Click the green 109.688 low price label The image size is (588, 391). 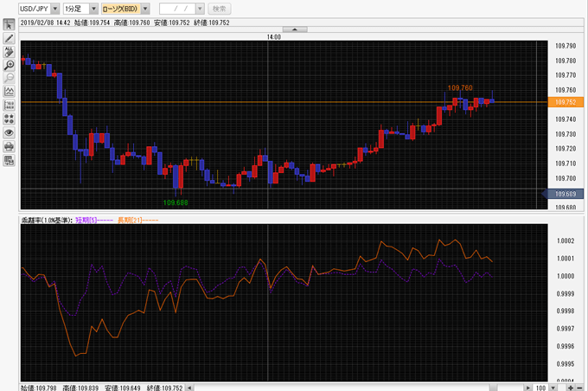[176, 202]
